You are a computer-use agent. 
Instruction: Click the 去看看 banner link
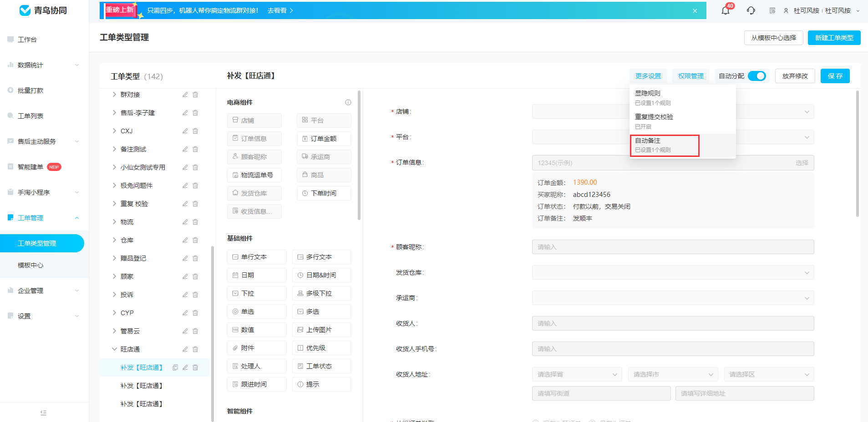280,10
